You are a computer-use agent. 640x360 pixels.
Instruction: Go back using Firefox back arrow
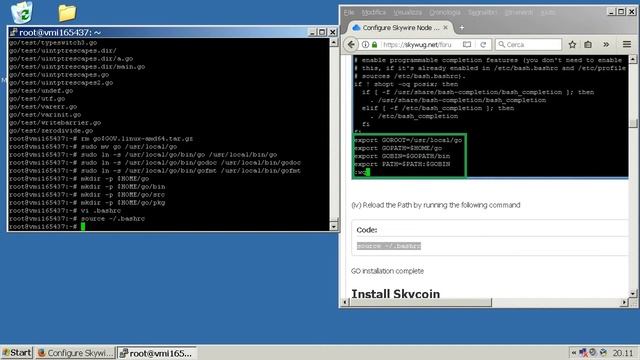(x=351, y=44)
